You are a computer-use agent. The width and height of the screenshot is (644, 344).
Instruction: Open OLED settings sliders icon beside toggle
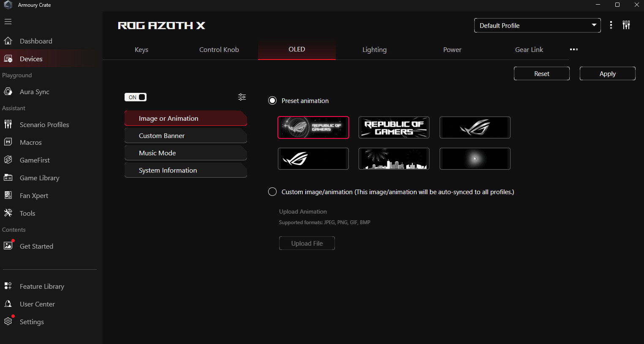[242, 97]
